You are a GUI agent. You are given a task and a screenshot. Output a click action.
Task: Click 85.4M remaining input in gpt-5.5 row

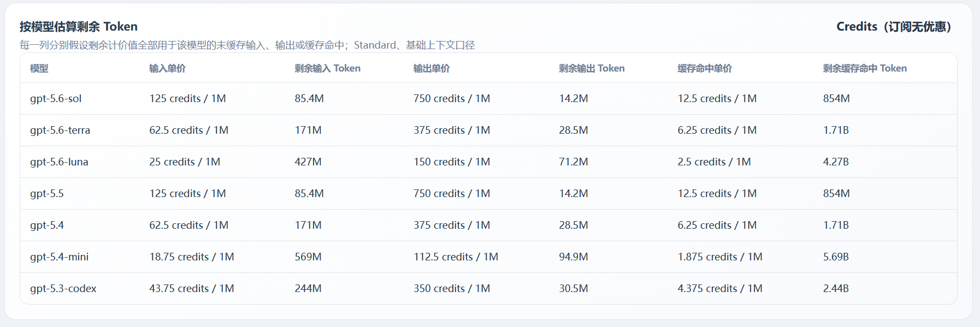tap(309, 194)
